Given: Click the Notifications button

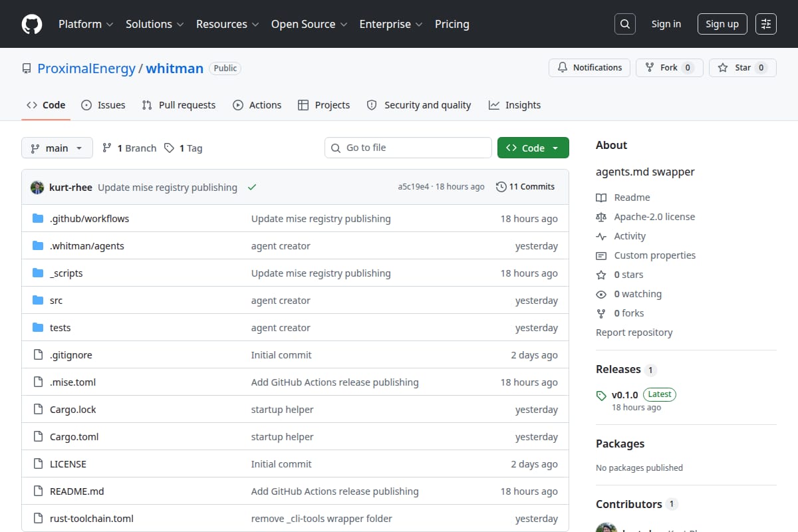Looking at the screenshot, I should pyautogui.click(x=589, y=67).
